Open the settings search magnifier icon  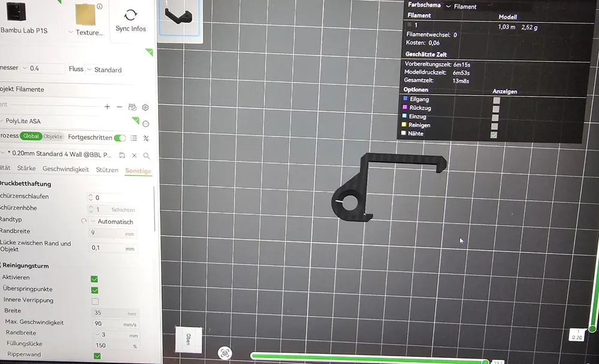tap(146, 156)
